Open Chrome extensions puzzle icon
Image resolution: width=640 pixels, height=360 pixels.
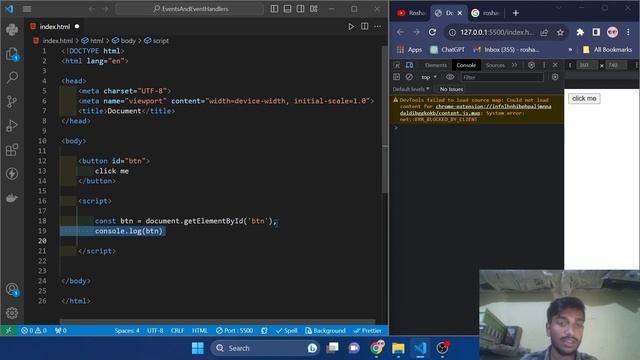[580, 32]
